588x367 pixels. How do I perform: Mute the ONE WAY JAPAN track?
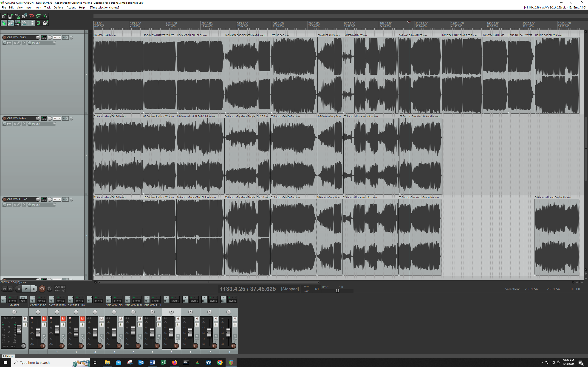(x=55, y=118)
